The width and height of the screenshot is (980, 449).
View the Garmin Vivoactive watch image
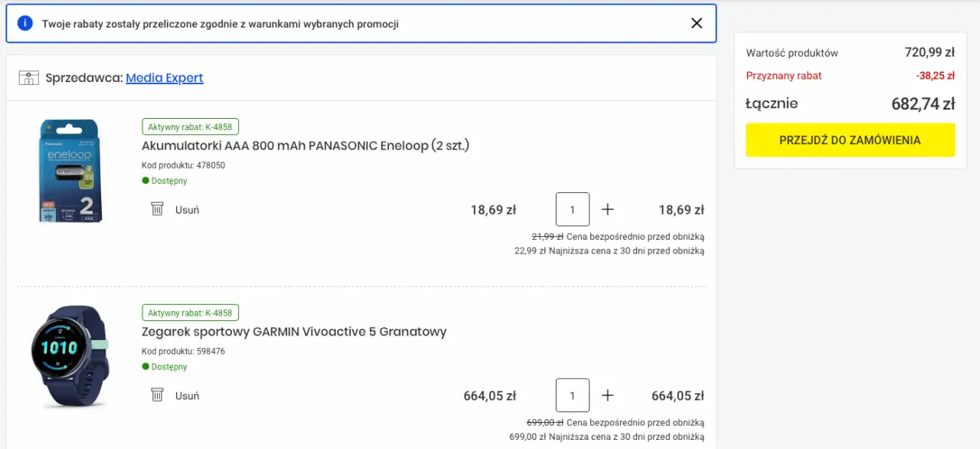point(70,356)
